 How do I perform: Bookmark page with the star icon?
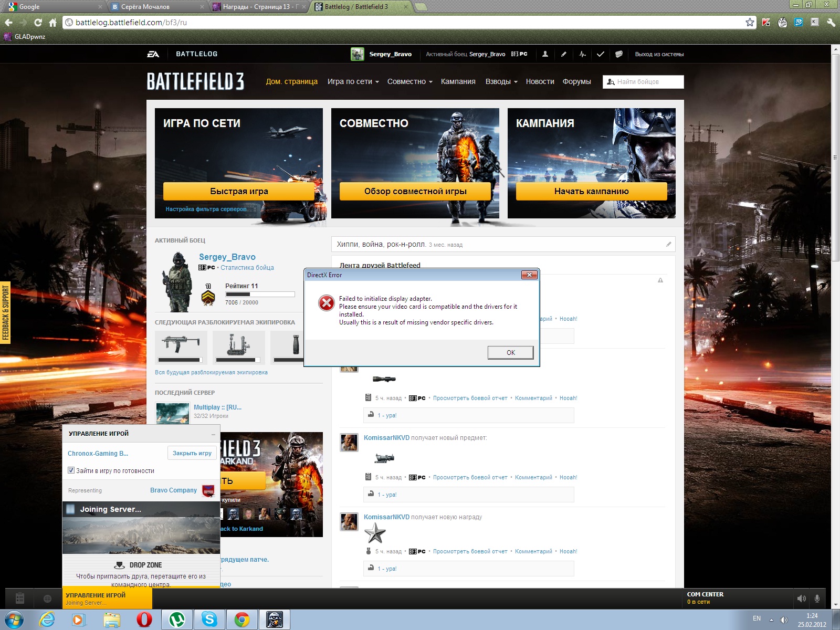(x=750, y=22)
